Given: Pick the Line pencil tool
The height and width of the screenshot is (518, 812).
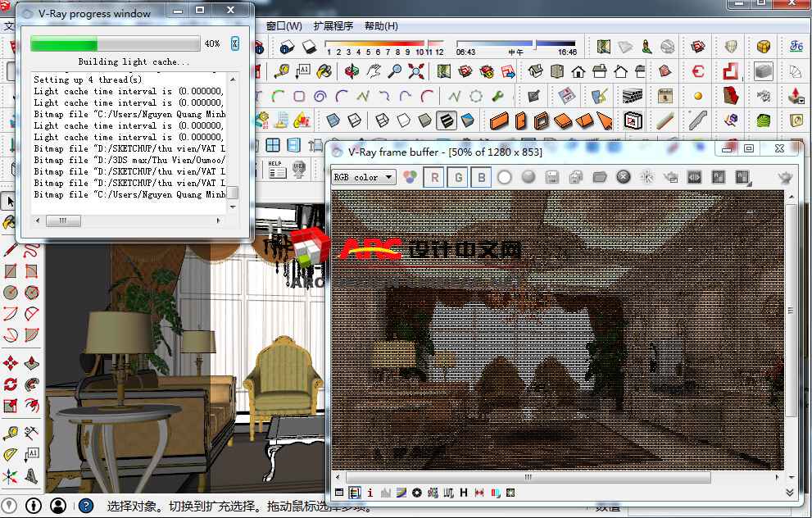Looking at the screenshot, I should [11, 250].
